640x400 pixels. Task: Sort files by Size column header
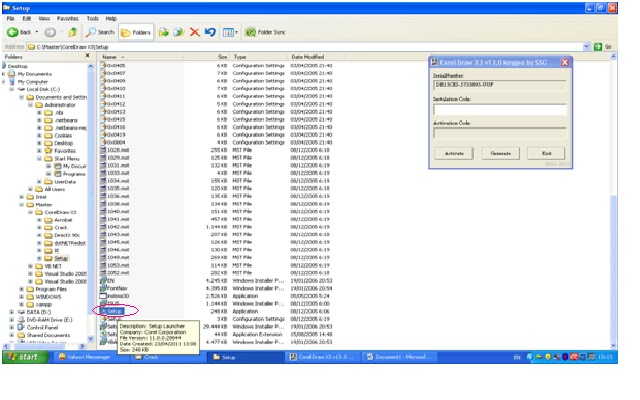[x=206, y=57]
